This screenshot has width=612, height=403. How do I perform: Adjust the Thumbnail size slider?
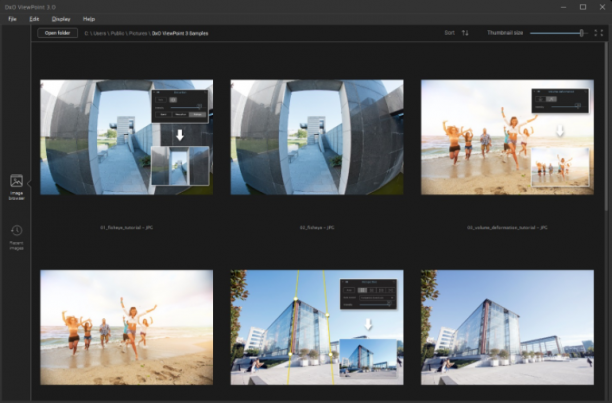[559, 33]
